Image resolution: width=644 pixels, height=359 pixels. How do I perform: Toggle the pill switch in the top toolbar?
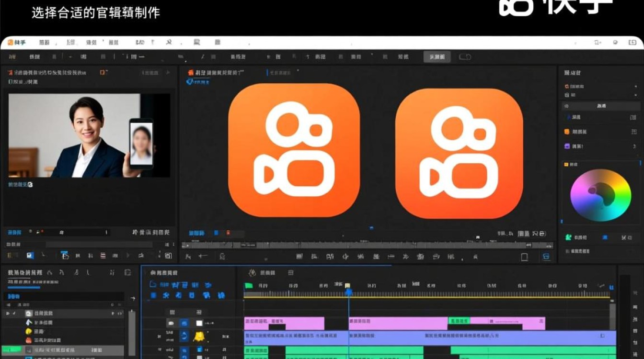click(x=465, y=57)
